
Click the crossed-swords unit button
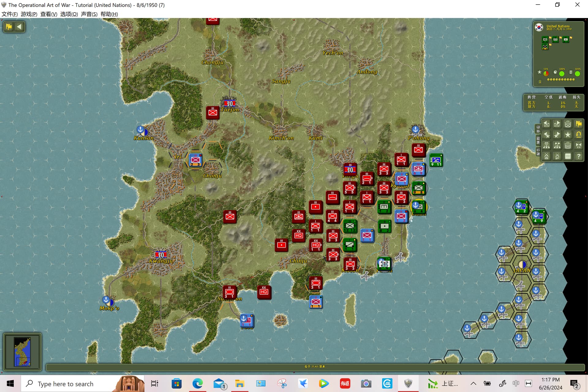click(x=547, y=156)
